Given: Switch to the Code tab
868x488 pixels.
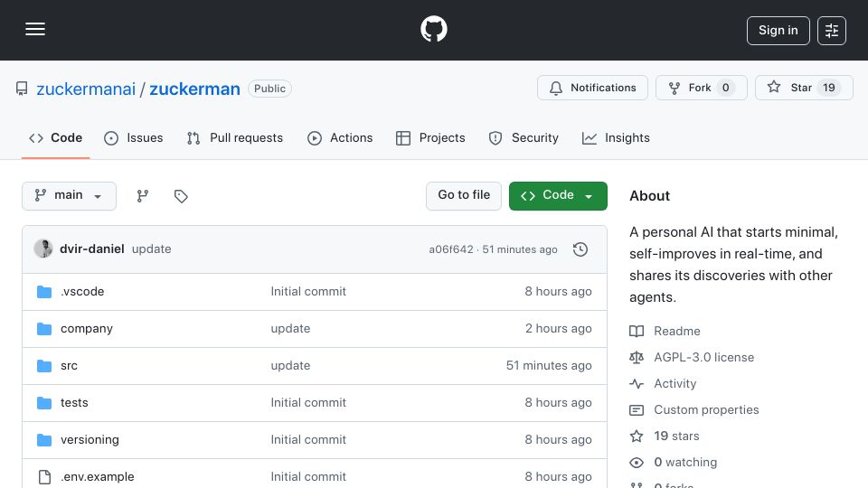Looking at the screenshot, I should click(55, 137).
